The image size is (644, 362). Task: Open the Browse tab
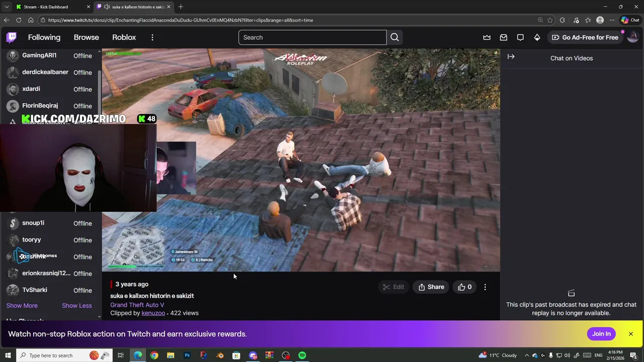(x=86, y=37)
